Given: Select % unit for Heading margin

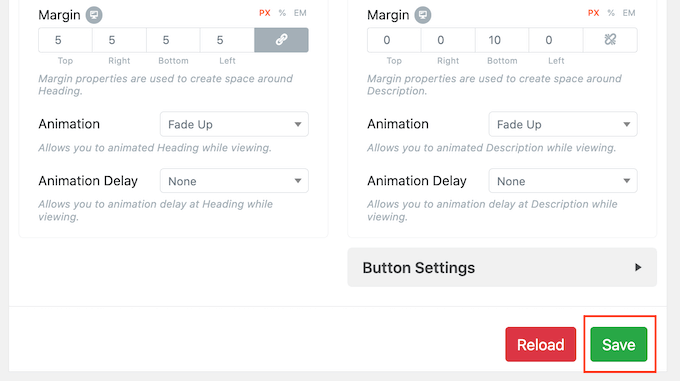Looking at the screenshot, I should (282, 13).
